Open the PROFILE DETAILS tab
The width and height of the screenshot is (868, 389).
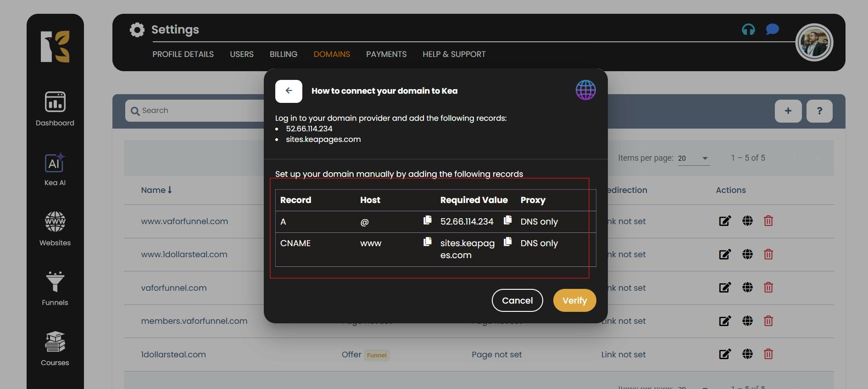183,54
